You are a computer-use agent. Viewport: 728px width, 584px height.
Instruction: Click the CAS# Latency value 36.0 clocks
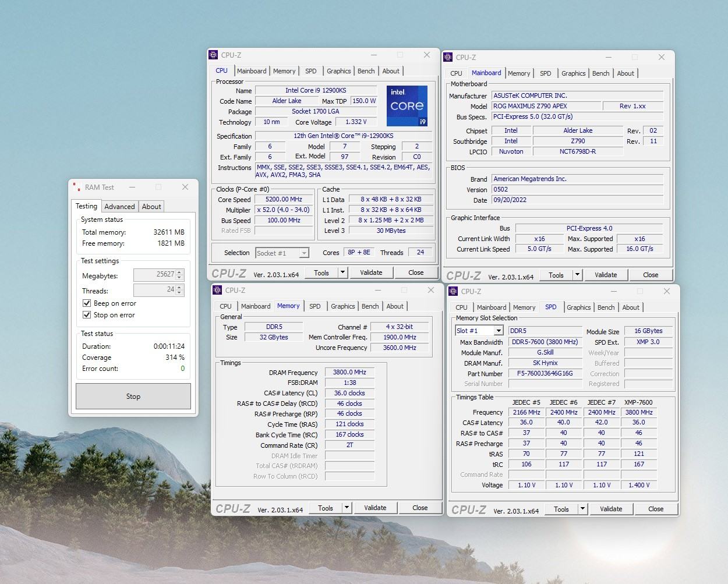349,393
